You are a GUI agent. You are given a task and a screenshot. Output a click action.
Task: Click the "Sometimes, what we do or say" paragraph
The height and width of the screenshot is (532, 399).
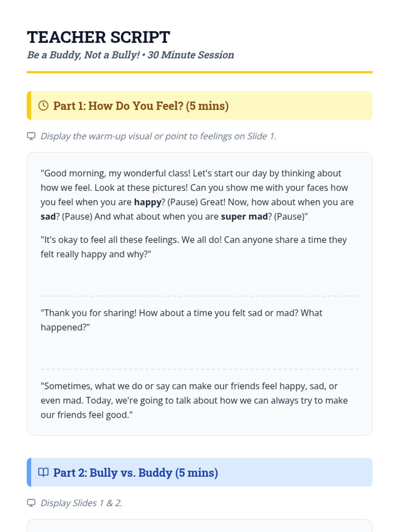tap(194, 400)
